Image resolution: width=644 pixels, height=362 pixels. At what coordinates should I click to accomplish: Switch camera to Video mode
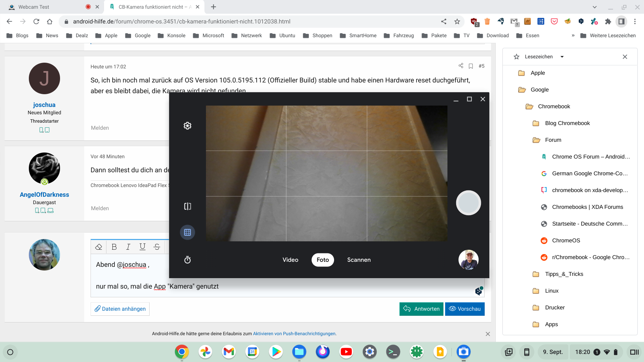tap(290, 260)
